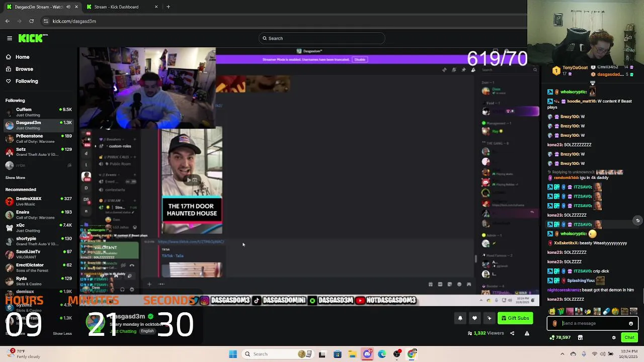644x362 pixels.
Task: Open Browse in Kick sidebar
Action: point(24,69)
